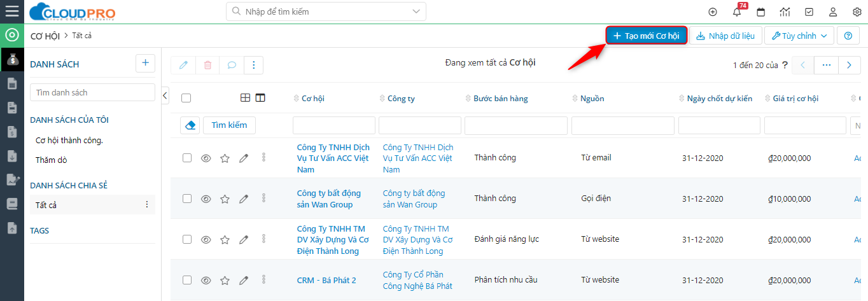Tick the select-all checkbox in table header
The width and height of the screenshot is (868, 301).
(186, 98)
